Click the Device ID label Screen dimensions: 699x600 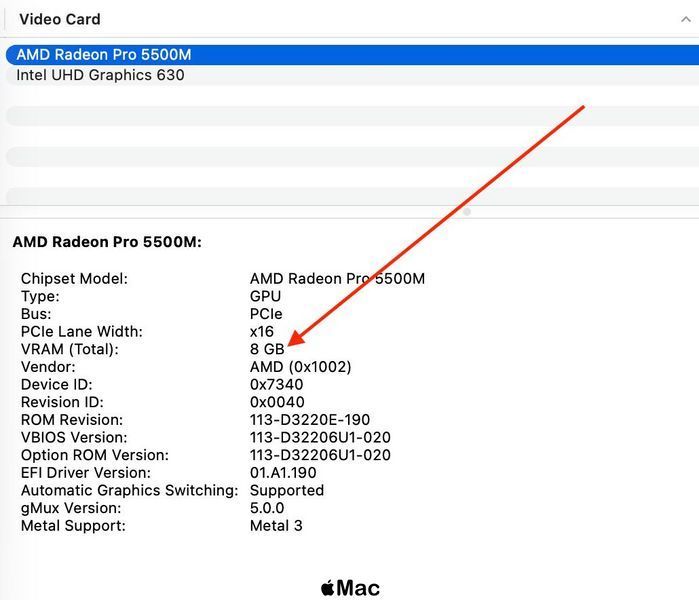56,384
